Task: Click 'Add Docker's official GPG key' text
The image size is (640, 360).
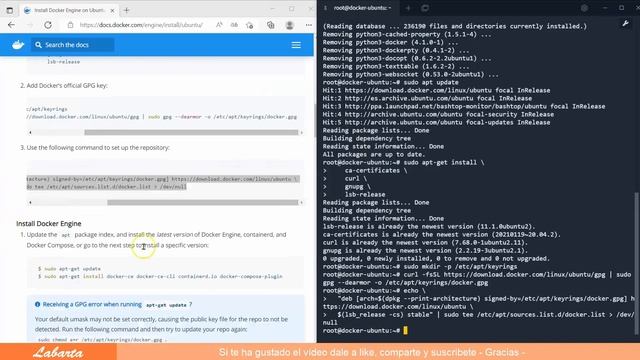Action: 67,85
